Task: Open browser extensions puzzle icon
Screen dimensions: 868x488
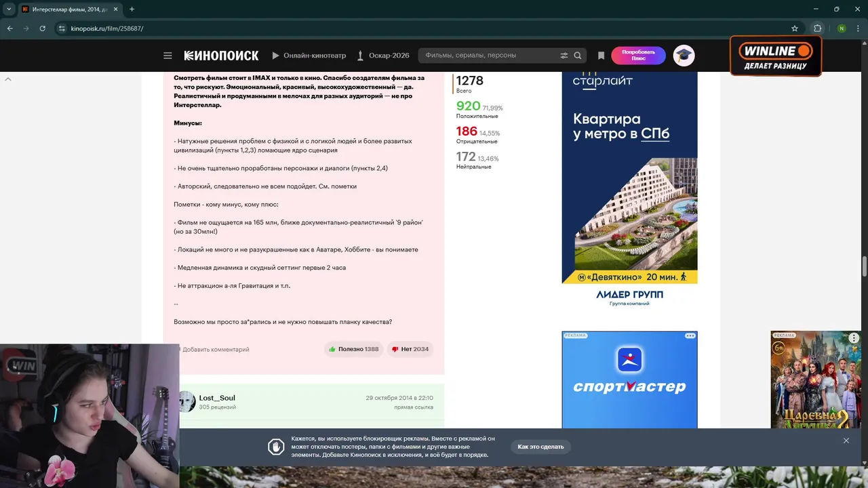Action: [817, 28]
